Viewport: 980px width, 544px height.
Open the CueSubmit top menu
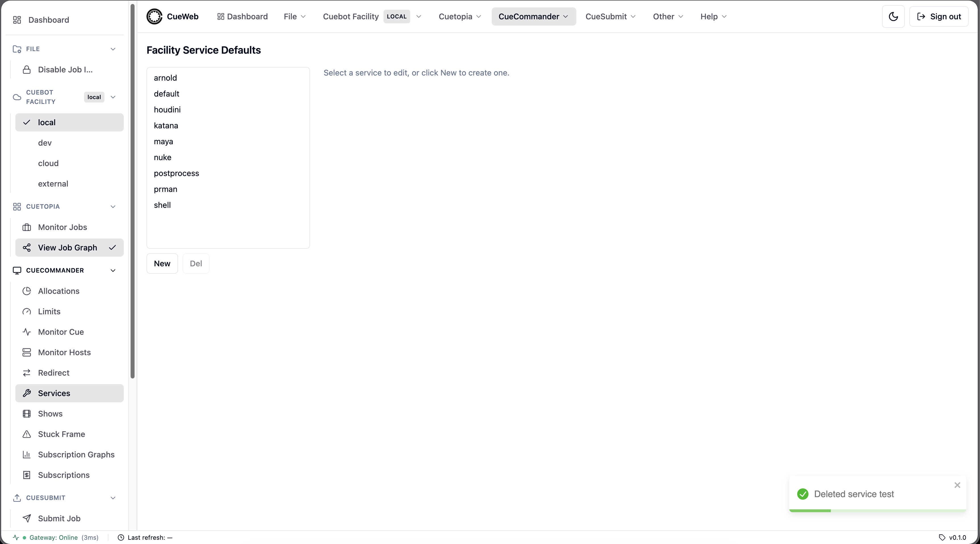[610, 16]
